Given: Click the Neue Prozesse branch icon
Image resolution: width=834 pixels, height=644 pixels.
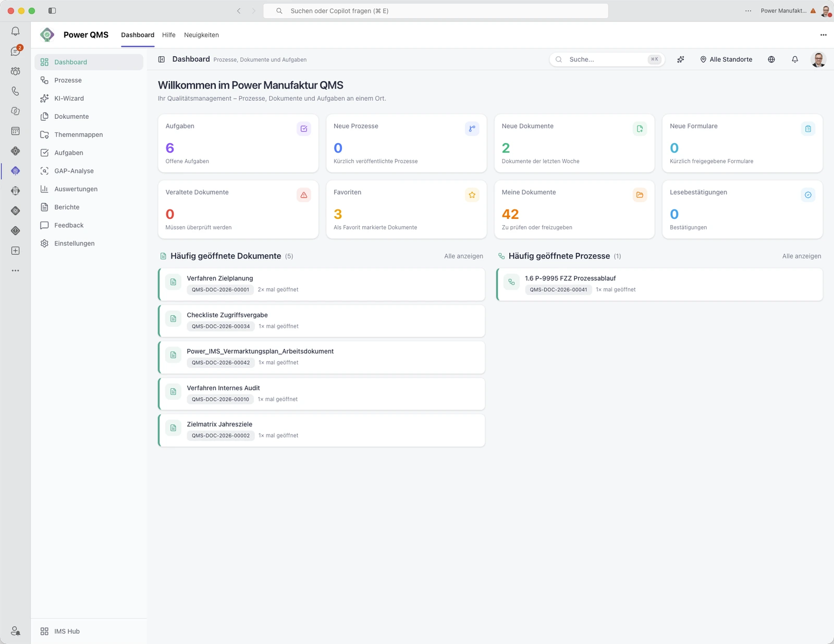Looking at the screenshot, I should tap(472, 129).
